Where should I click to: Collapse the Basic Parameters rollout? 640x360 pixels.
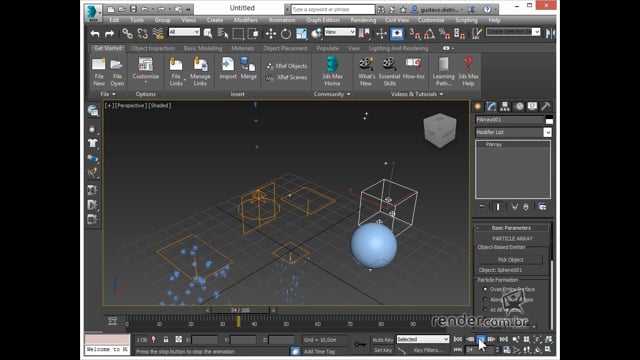[x=511, y=228]
